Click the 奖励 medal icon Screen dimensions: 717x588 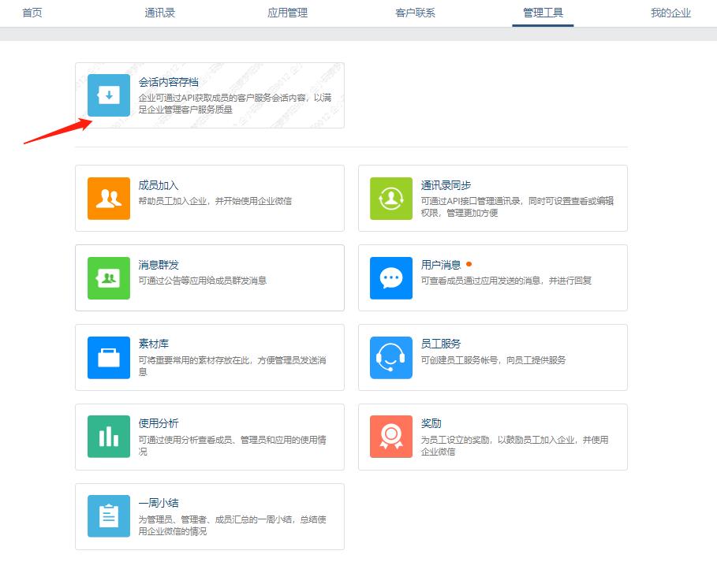390,437
